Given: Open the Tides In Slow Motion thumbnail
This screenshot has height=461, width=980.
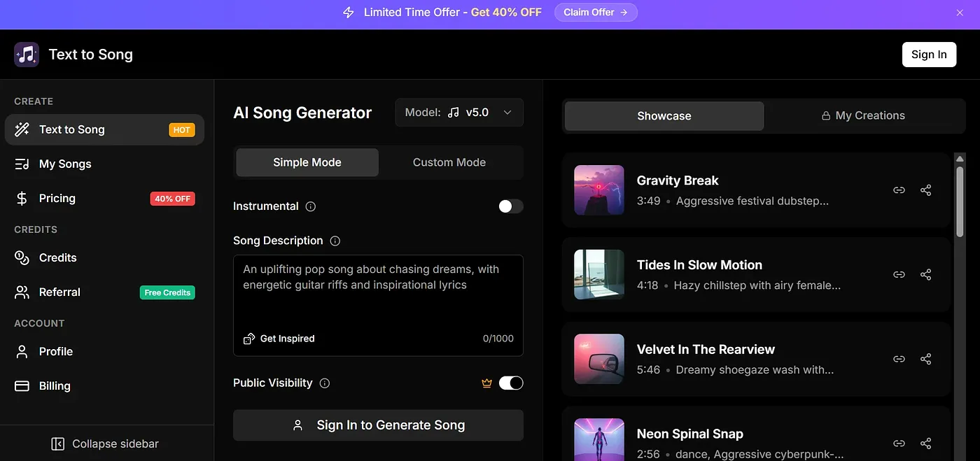Looking at the screenshot, I should [599, 274].
